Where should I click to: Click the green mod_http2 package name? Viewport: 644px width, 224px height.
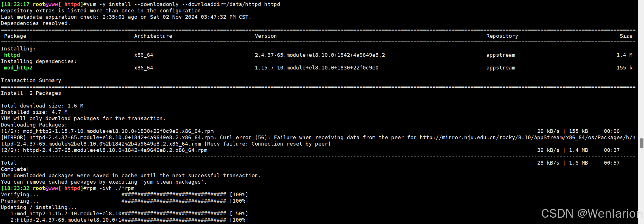[18, 68]
